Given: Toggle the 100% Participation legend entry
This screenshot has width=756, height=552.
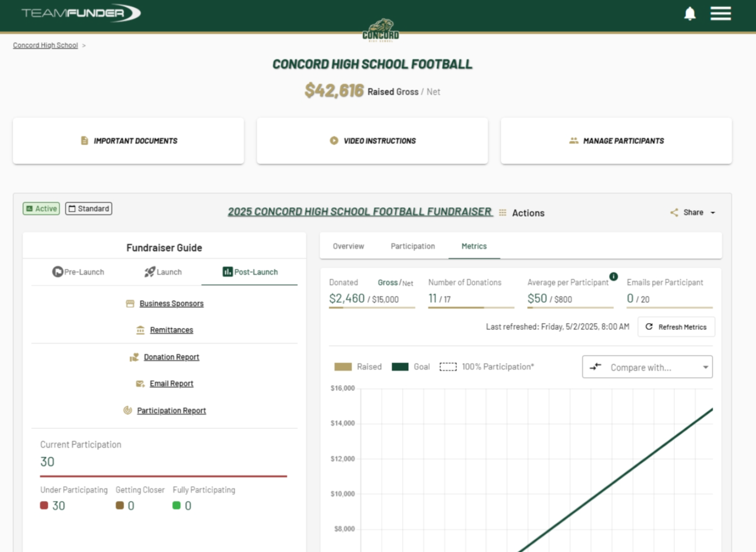Looking at the screenshot, I should click(x=486, y=367).
